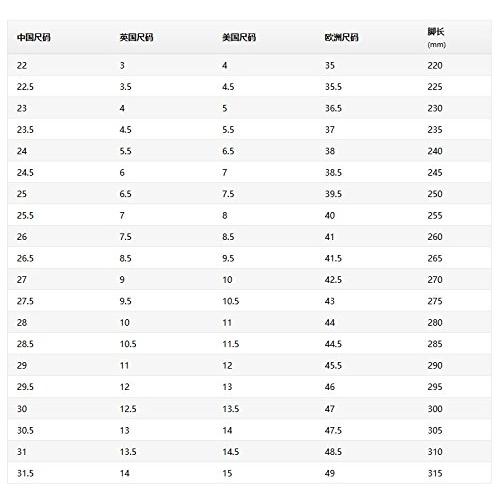496x496 pixels.
Task: Click the European size 36.5 cell
Action: (x=333, y=108)
